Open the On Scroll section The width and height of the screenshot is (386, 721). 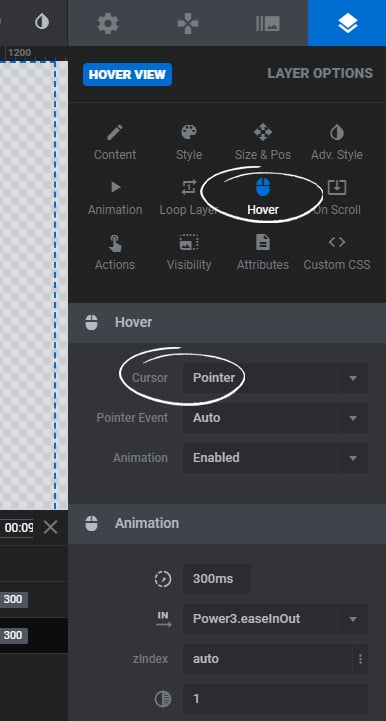pyautogui.click(x=337, y=198)
